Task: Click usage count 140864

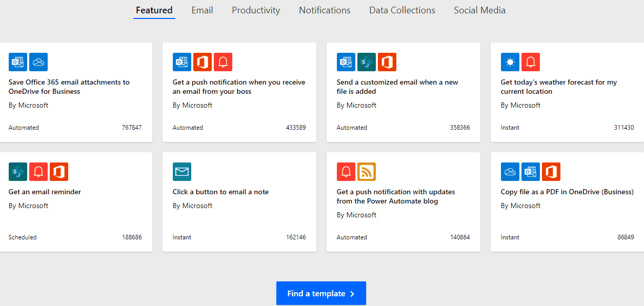Action: point(460,237)
